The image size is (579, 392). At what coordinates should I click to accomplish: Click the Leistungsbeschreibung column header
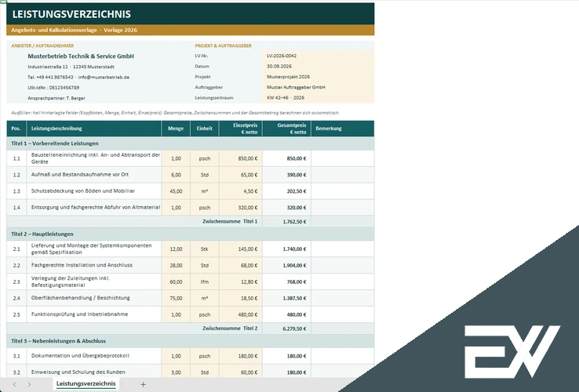tap(94, 129)
